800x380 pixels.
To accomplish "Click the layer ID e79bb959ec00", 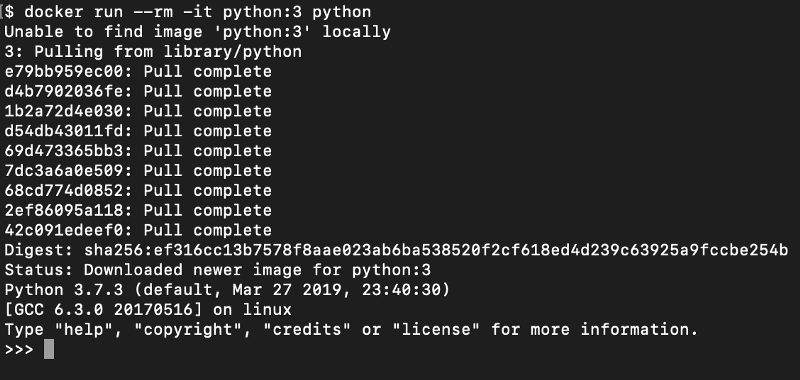I will (64, 71).
